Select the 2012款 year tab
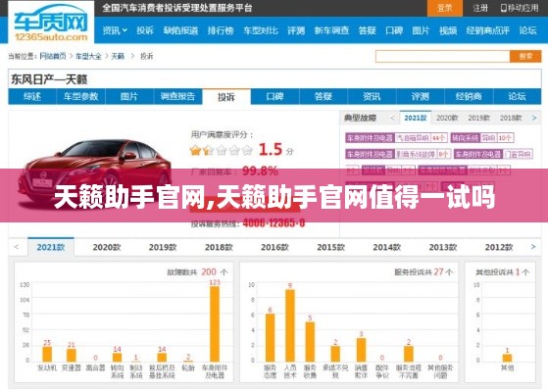 point(499,247)
